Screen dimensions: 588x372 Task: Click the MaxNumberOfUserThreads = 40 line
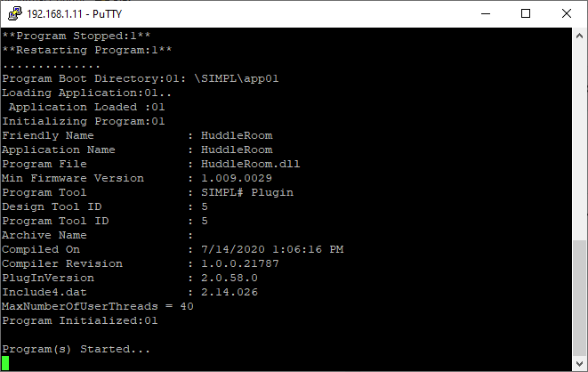[x=98, y=306]
